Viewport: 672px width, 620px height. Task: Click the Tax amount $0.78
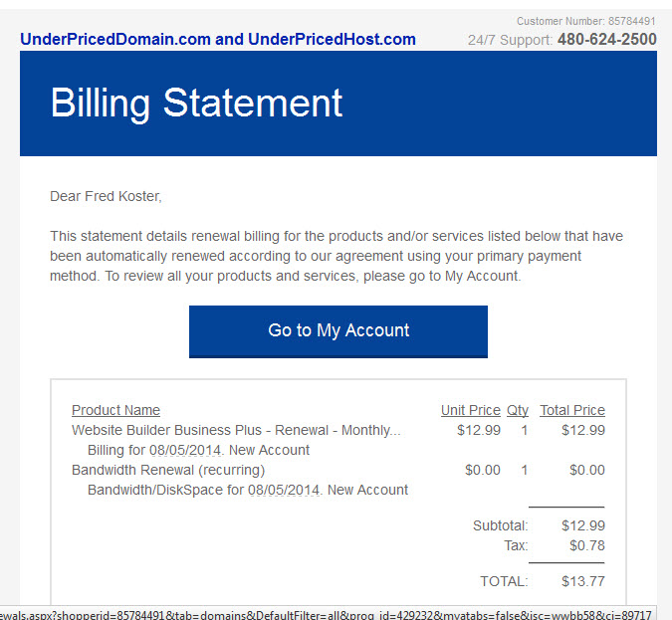(x=587, y=545)
